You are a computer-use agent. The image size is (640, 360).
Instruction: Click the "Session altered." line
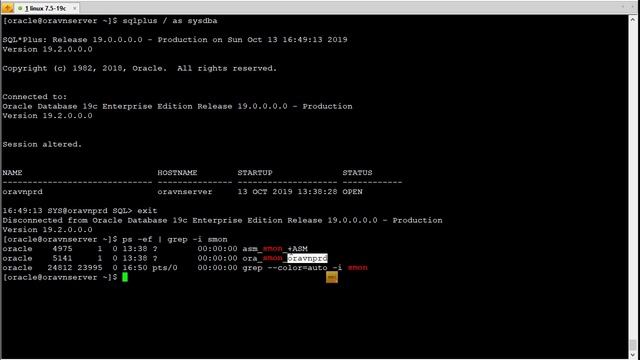click(x=42, y=144)
